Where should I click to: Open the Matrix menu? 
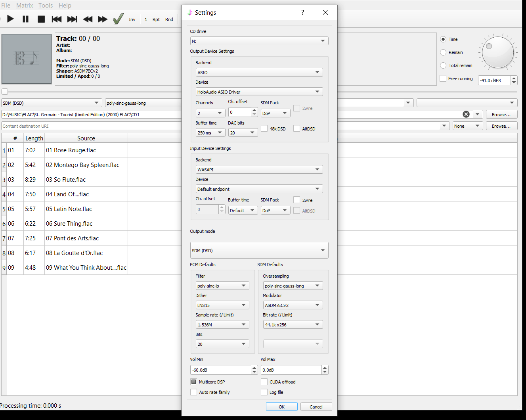pyautogui.click(x=25, y=6)
